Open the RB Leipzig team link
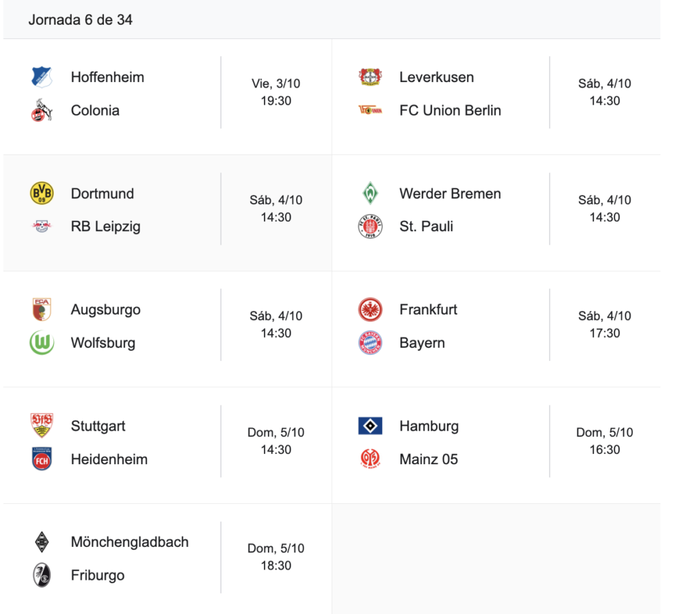This screenshot has width=700, height=614. point(105,227)
